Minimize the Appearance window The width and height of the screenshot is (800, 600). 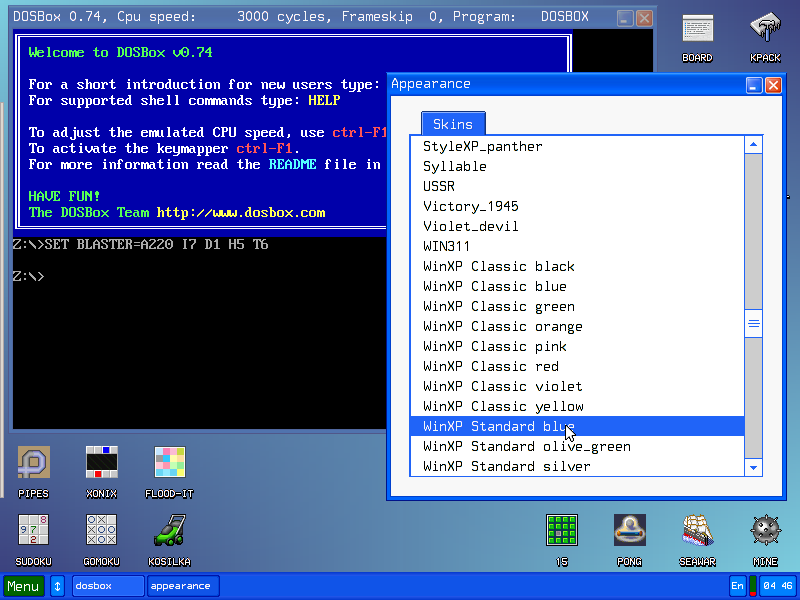[754, 85]
